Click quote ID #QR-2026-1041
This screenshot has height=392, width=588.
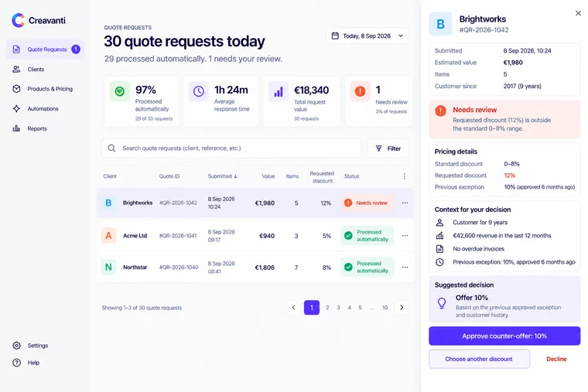[x=178, y=236]
